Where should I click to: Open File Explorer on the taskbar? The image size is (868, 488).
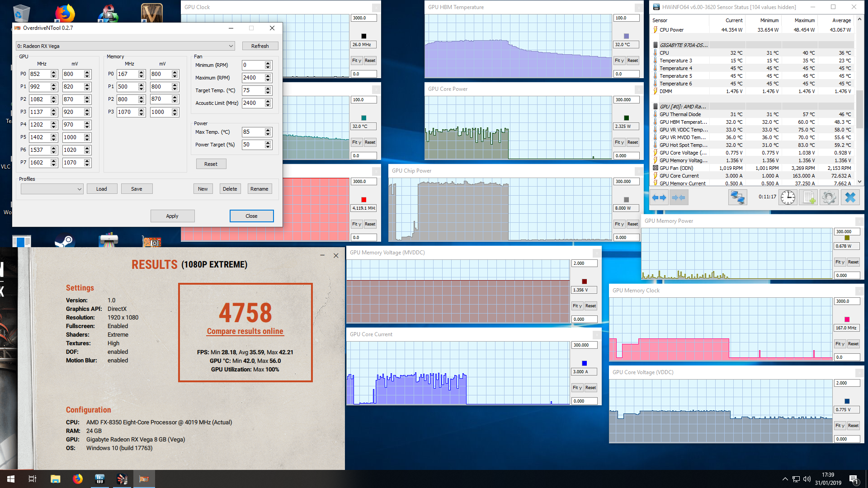tap(55, 479)
